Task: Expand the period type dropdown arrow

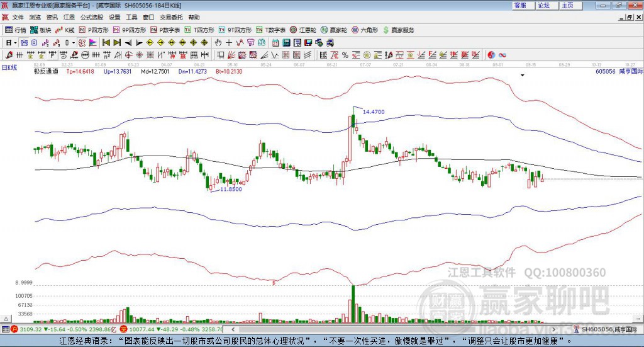Action: [x=16, y=43]
